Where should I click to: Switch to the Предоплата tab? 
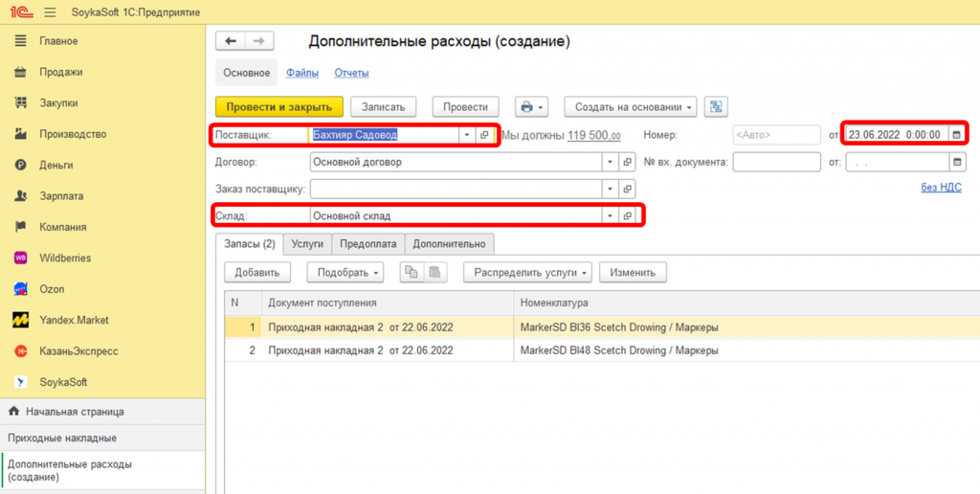[367, 244]
